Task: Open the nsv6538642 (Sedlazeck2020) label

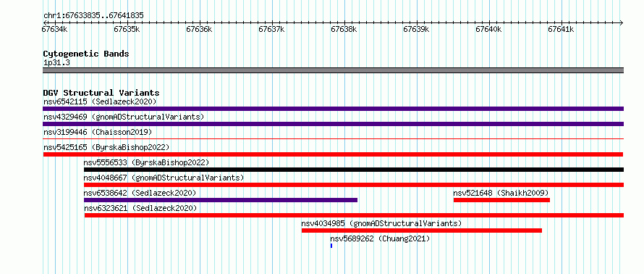Action: tap(140, 193)
